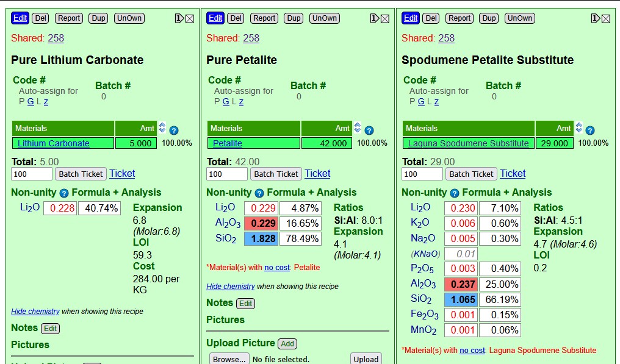Open the Petalite material link
Screen dimensions: 620x364
[x=228, y=143]
